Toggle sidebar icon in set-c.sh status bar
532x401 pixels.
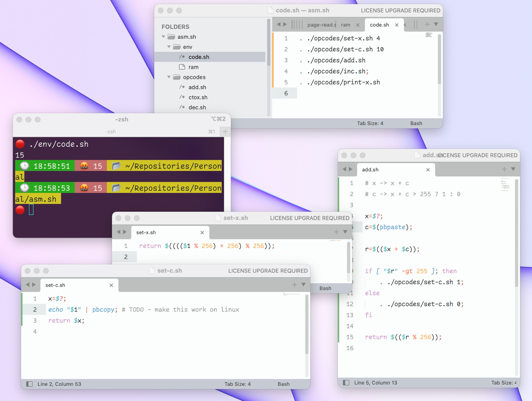29,384
